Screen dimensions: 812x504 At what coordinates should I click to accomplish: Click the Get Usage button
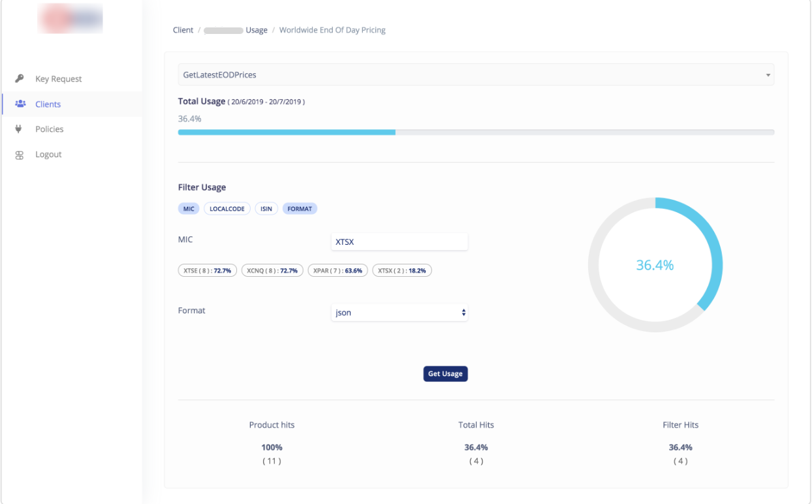coord(445,374)
